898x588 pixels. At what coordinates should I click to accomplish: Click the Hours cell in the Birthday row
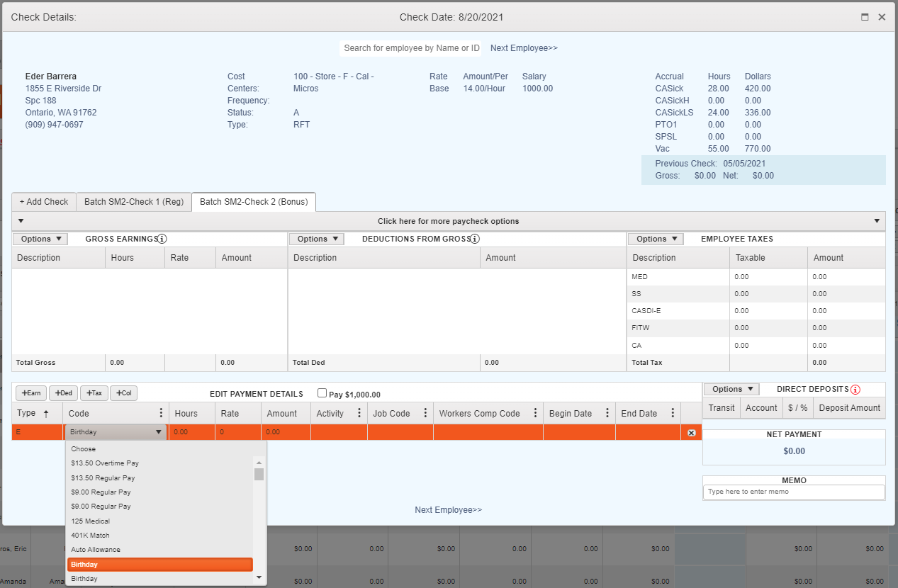(191, 431)
